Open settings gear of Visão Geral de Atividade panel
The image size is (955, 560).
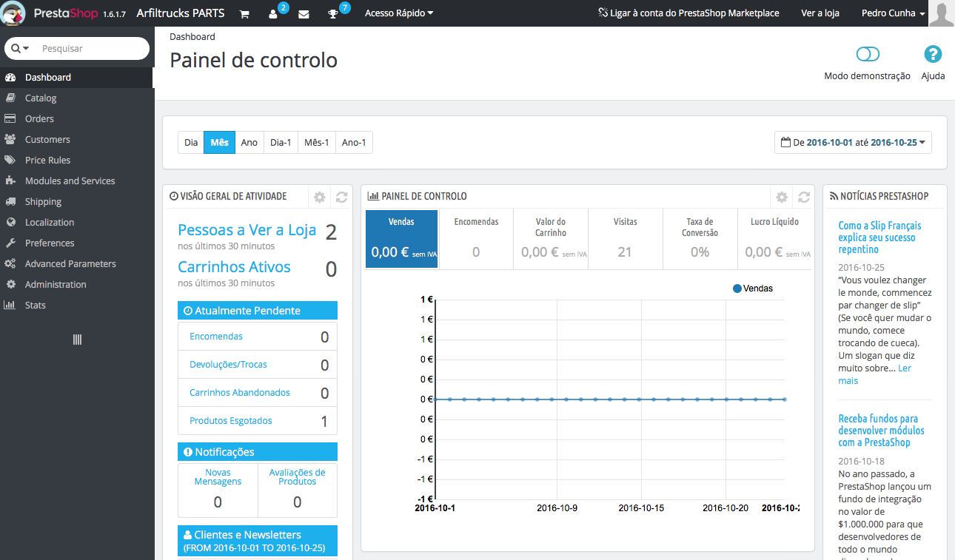coord(319,197)
